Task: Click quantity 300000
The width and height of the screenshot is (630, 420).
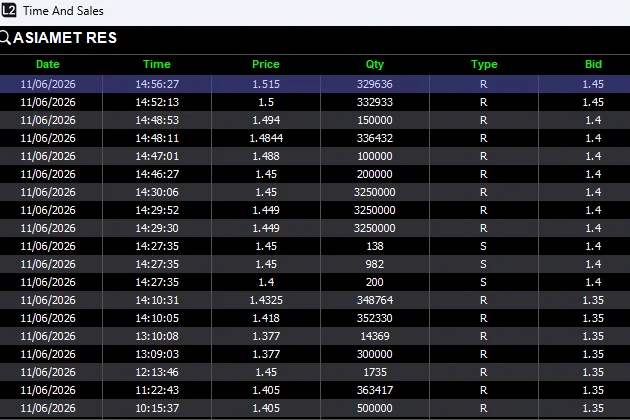Action: 374,354
